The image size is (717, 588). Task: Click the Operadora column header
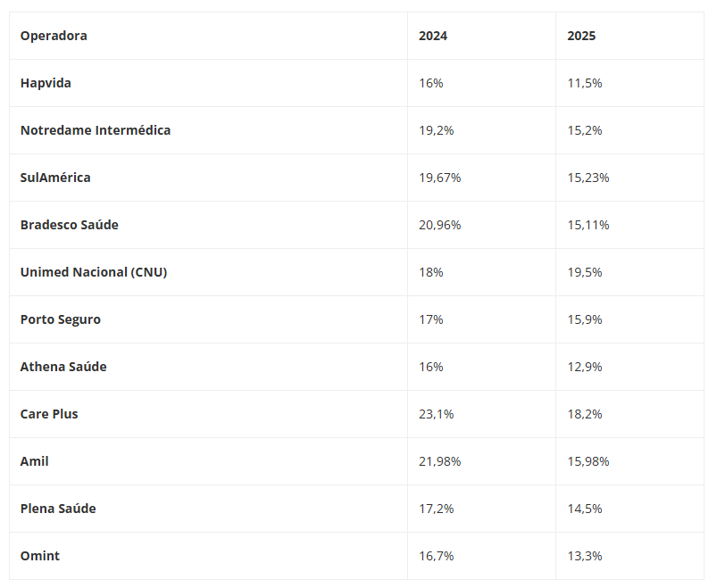(54, 36)
